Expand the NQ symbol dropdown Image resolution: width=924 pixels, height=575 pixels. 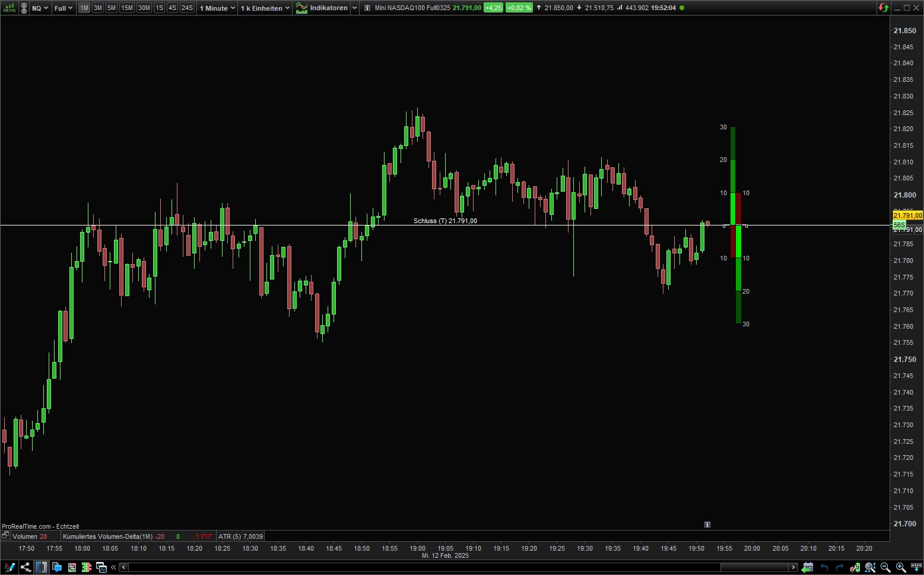point(40,8)
